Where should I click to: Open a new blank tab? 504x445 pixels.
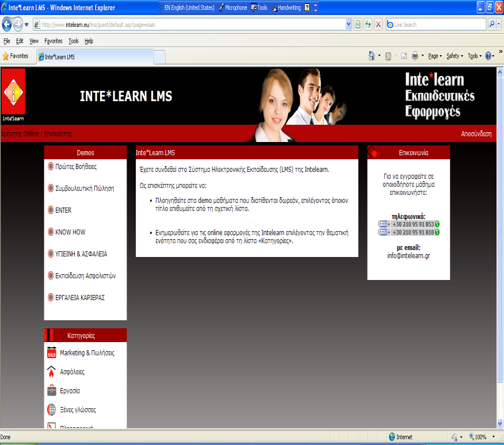160,57
